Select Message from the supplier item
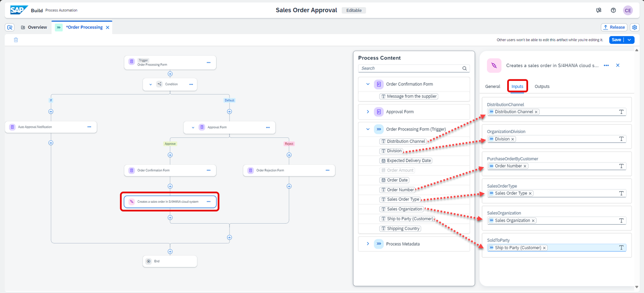 409,96
